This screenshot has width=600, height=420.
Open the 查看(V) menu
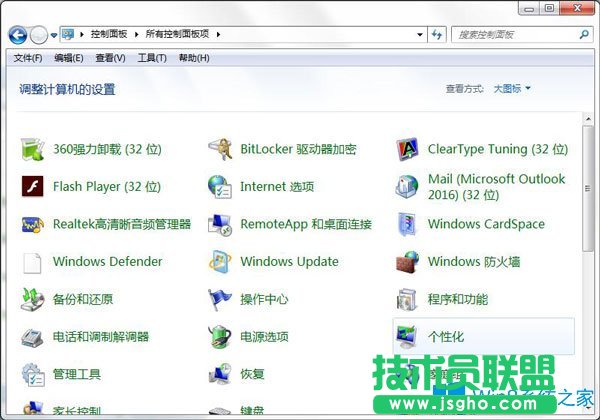(110, 58)
